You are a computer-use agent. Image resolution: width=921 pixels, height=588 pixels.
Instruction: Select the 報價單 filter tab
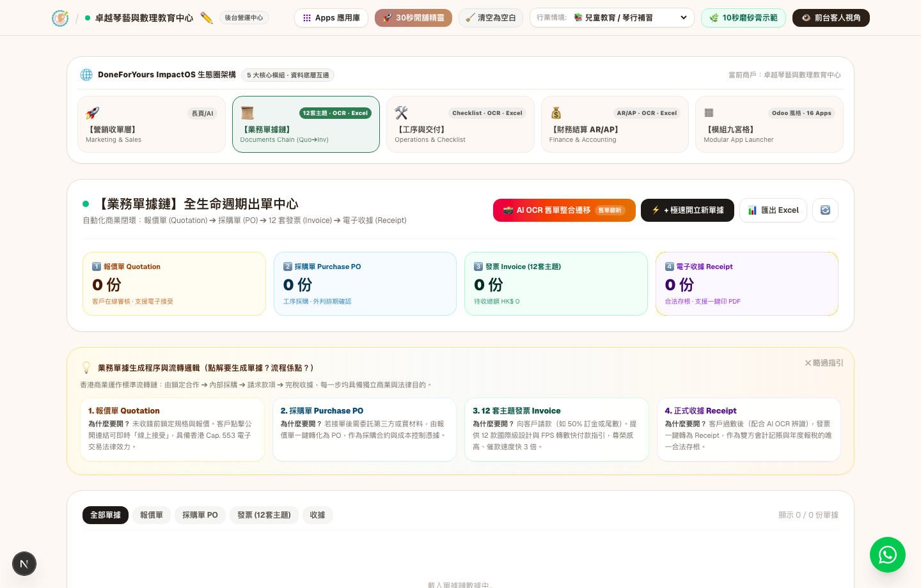click(152, 515)
